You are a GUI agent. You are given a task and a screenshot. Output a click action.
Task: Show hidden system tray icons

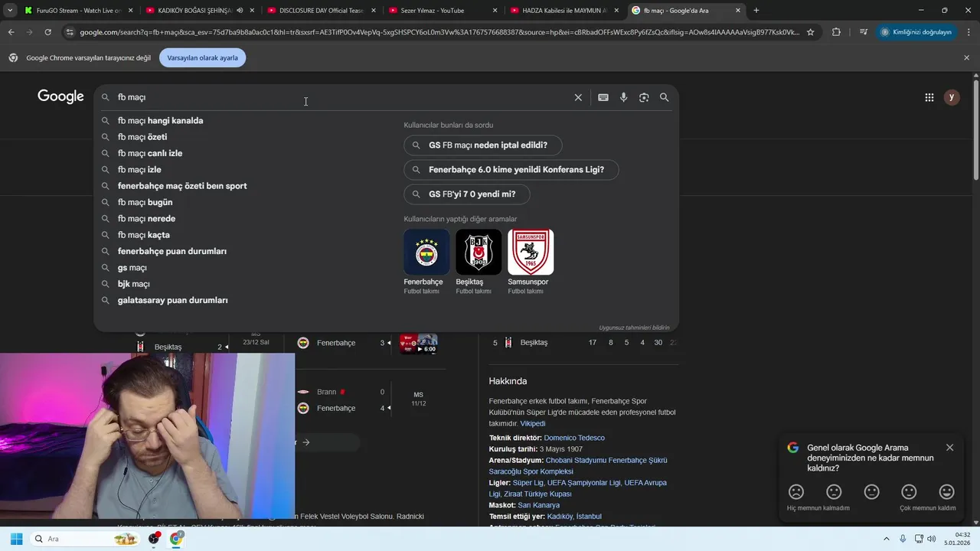click(887, 539)
